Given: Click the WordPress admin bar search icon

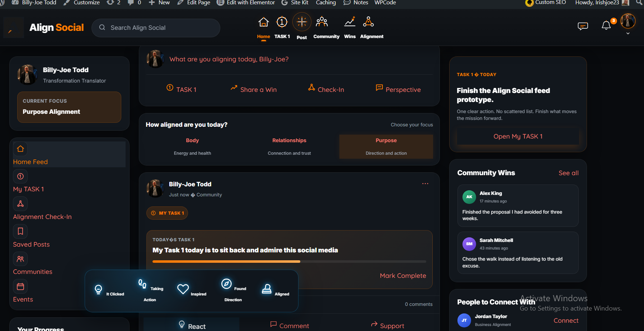Looking at the screenshot, I should point(639,3).
